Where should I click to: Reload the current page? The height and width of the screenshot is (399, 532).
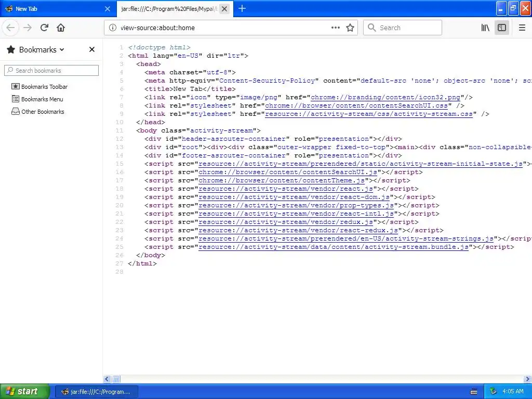pyautogui.click(x=44, y=28)
